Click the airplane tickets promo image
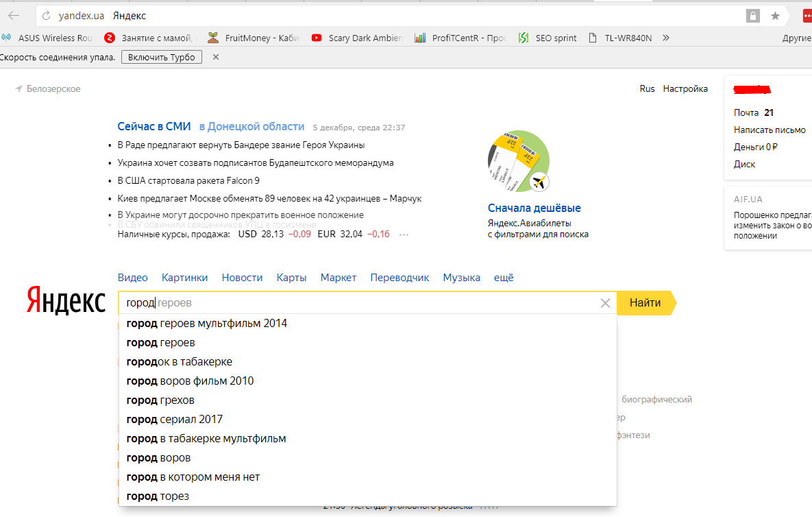Screen dimensions: 812x517 point(518,160)
